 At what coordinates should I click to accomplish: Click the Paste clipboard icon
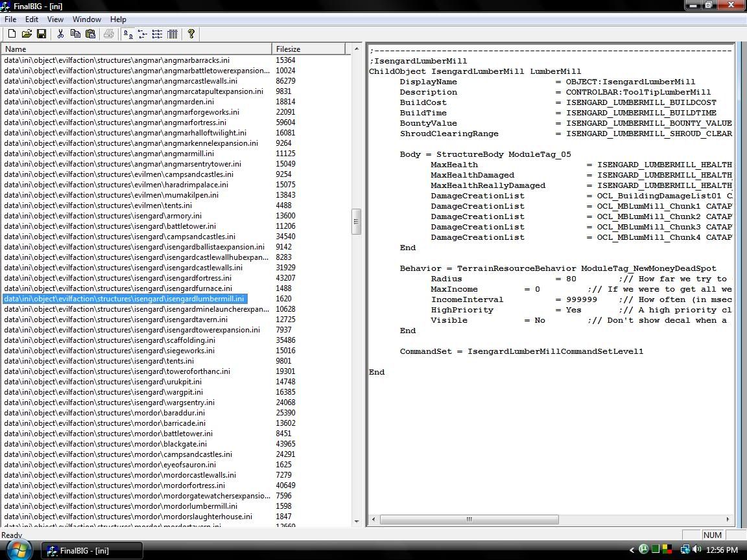click(89, 34)
